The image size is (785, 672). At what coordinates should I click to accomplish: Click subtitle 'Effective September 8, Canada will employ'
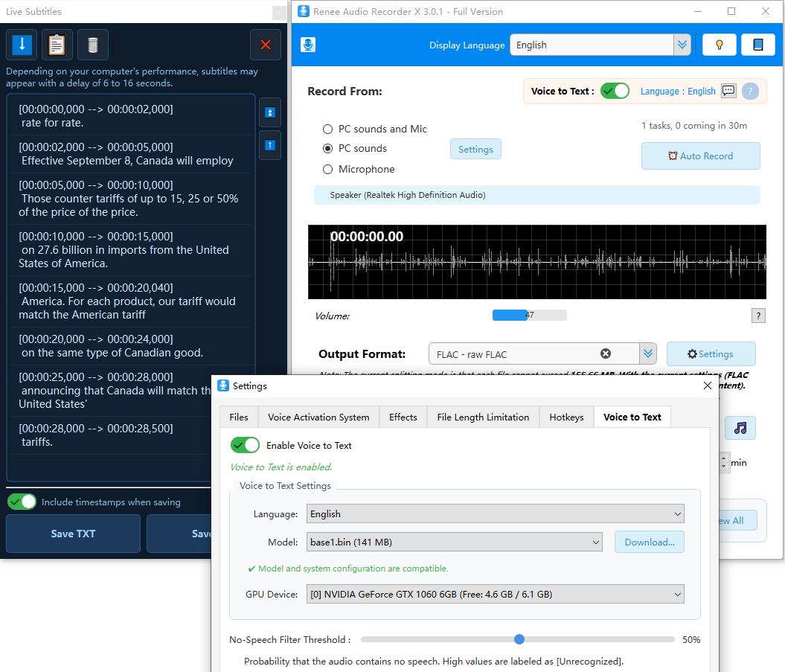tap(127, 161)
